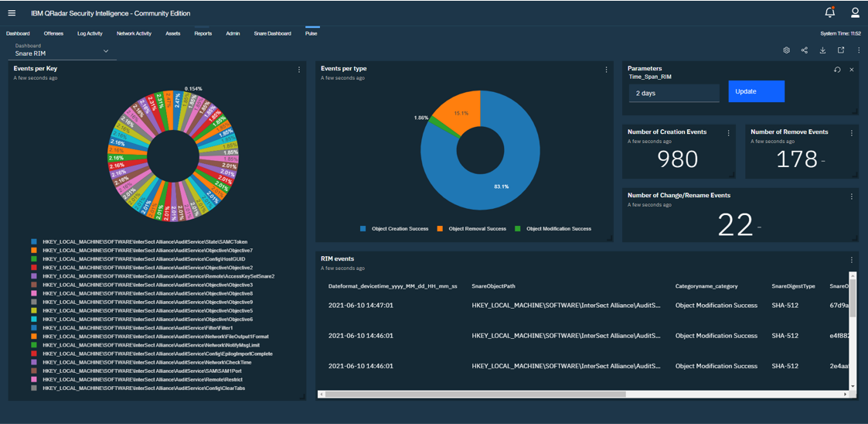Select the 2021-06-10 14:47:01 event row

(x=584, y=306)
